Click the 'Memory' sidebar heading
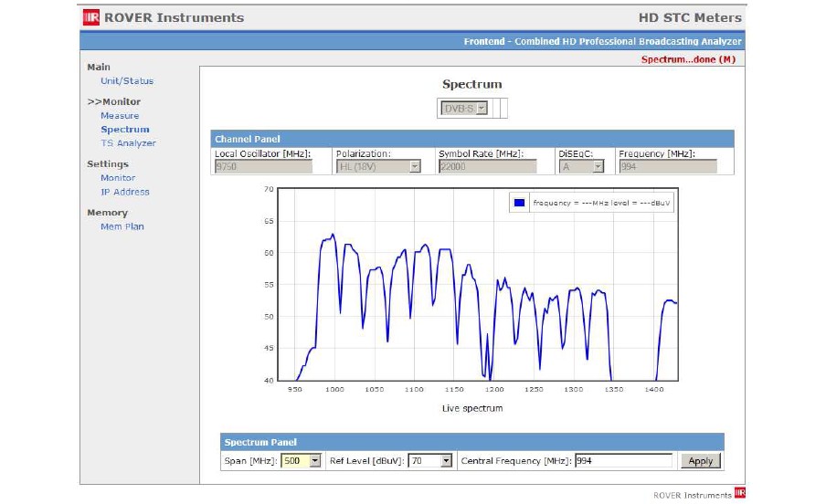The image size is (826, 504). tap(108, 213)
